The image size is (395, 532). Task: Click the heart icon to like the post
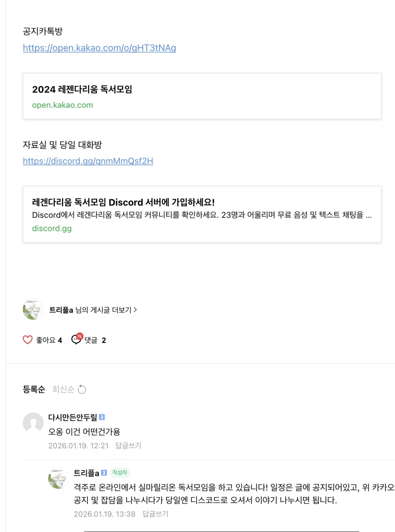[x=27, y=340]
